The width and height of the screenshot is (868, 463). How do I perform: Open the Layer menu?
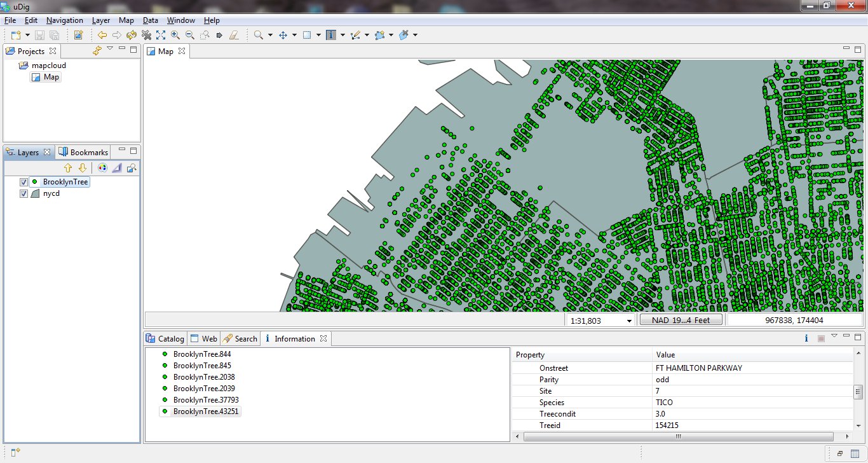tap(101, 20)
